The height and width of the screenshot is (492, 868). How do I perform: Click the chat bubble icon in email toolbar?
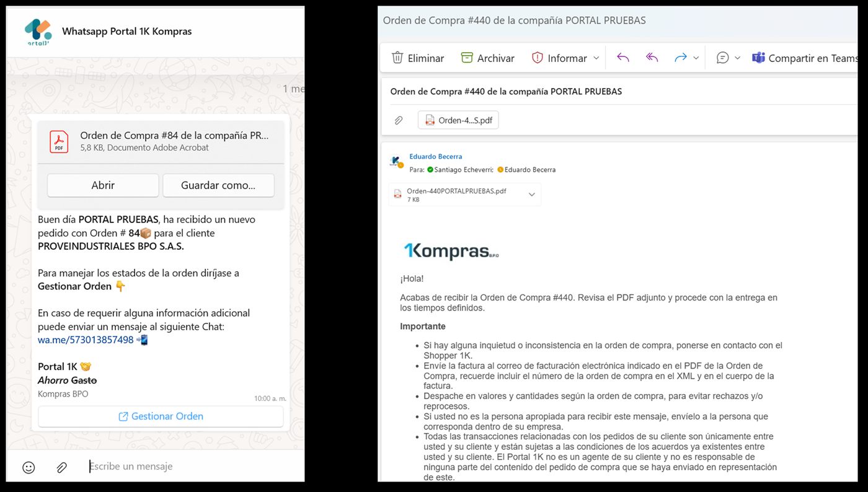pos(722,58)
